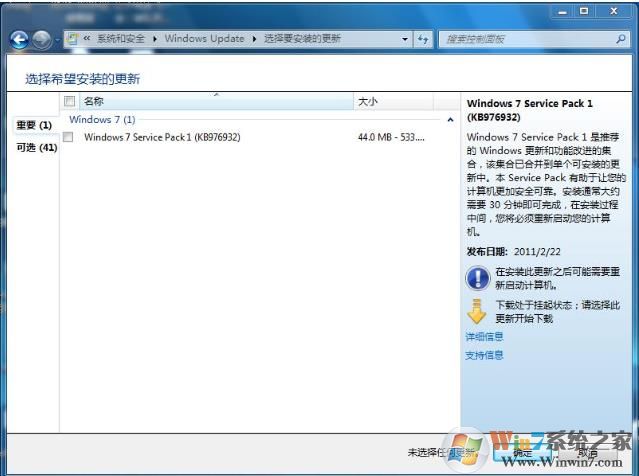This screenshot has width=639, height=476.
Task: Click the control panel icon in address bar
Action: coord(72,39)
